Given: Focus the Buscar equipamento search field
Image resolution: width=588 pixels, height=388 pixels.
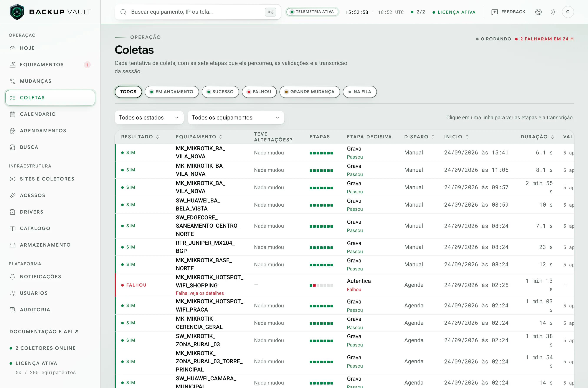Looking at the screenshot, I should [x=198, y=12].
